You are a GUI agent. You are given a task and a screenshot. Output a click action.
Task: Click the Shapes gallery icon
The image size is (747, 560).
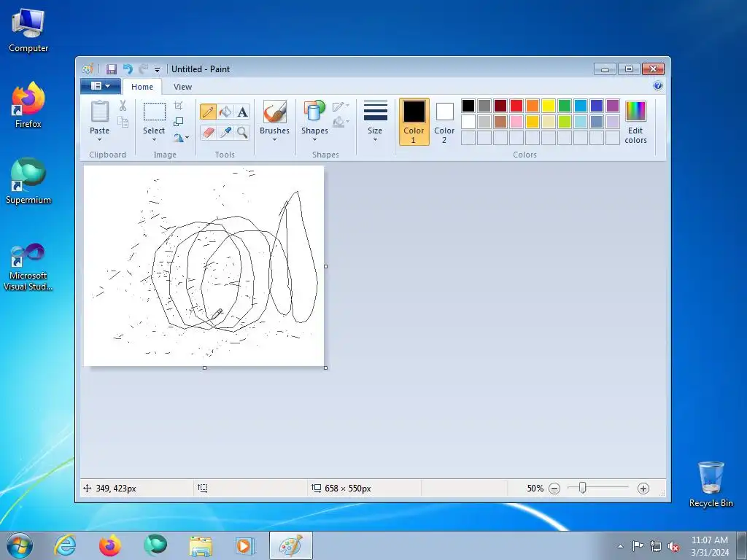[314, 111]
